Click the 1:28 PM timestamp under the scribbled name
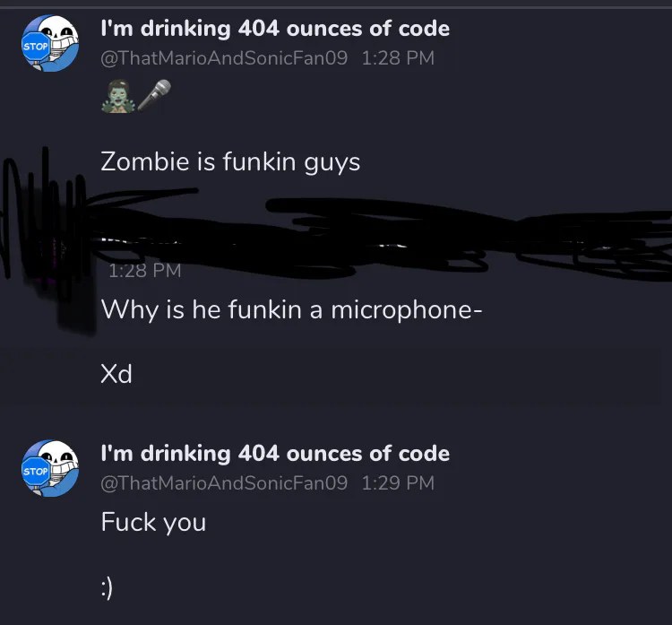 click(x=145, y=270)
